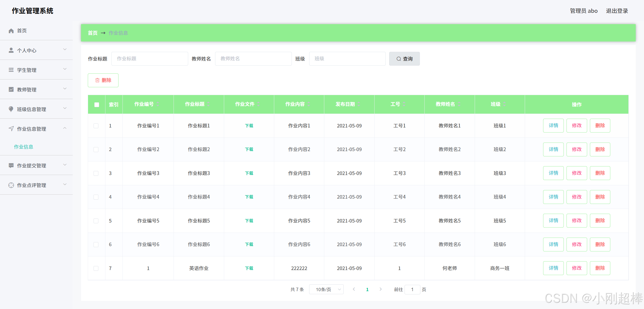
Task: Sort by the 发布日期 column arrows
Action: (x=359, y=104)
